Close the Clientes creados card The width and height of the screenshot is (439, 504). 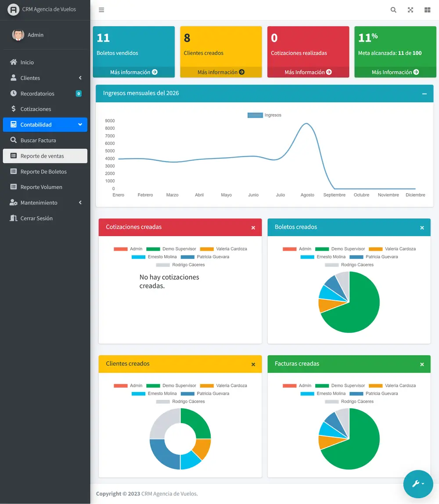(x=253, y=364)
